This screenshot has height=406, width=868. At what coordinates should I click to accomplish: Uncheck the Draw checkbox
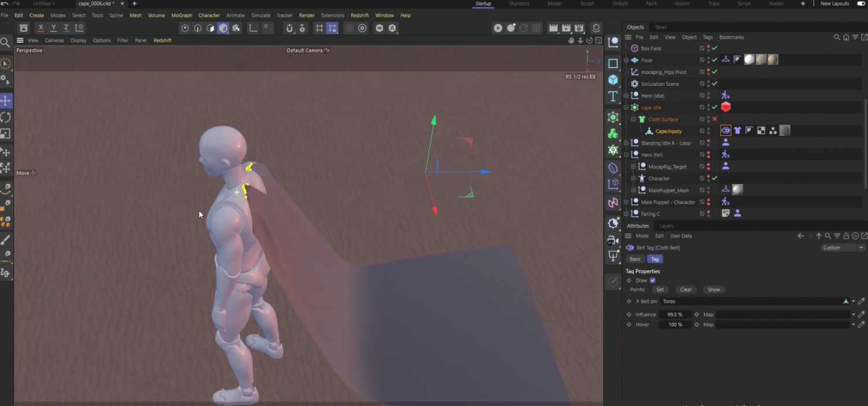(x=653, y=280)
